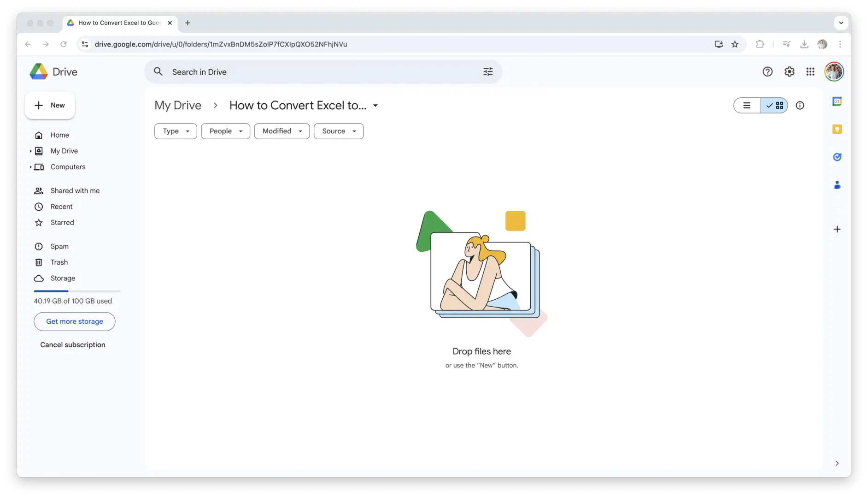This screenshot has height=498, width=868.
Task: Bookmark this page with star icon
Action: (x=735, y=44)
